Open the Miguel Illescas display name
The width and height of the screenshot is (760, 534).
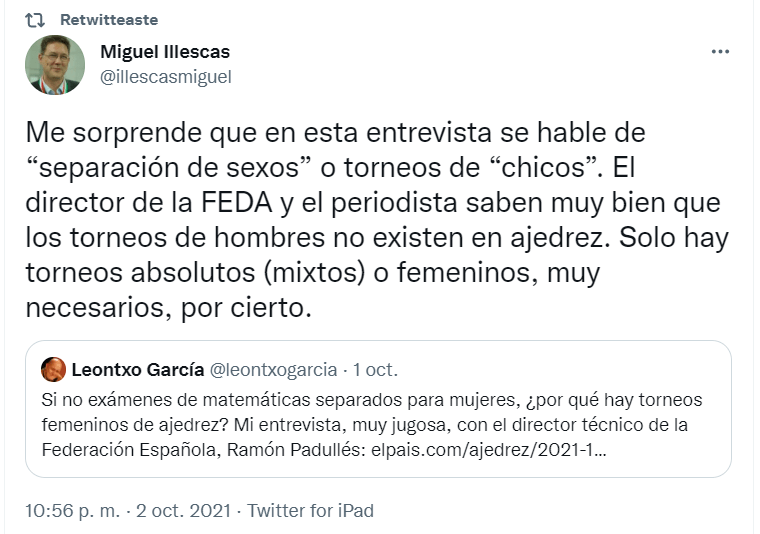[165, 52]
